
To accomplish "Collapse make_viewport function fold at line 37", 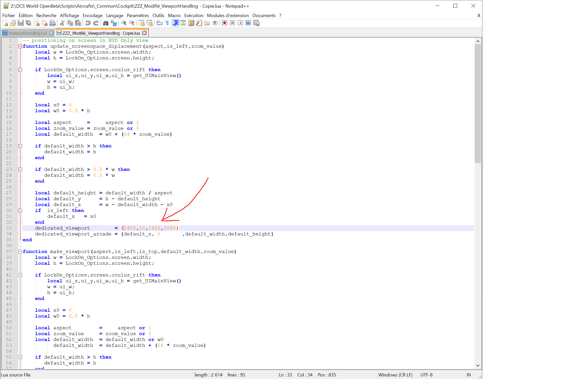I will coord(20,252).
